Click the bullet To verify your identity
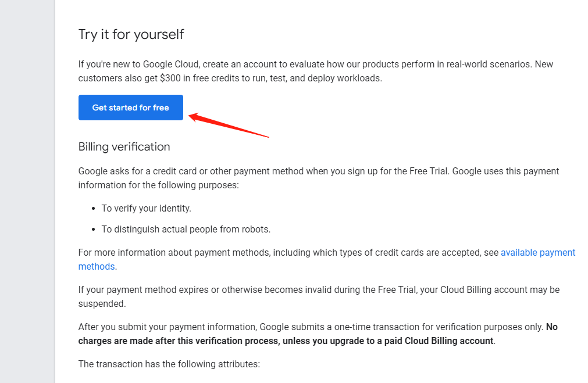Viewport: 588px width, 383px height. pos(146,209)
